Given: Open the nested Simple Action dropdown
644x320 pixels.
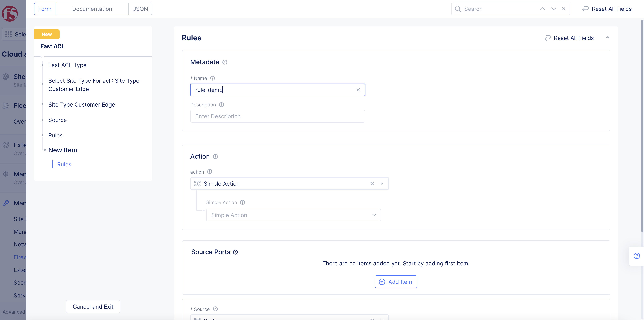Looking at the screenshot, I should (293, 215).
